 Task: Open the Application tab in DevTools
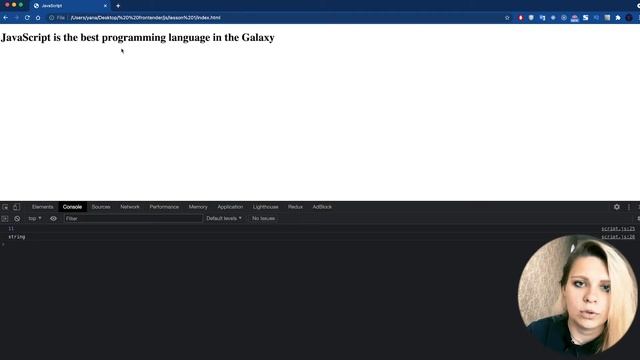(x=230, y=207)
